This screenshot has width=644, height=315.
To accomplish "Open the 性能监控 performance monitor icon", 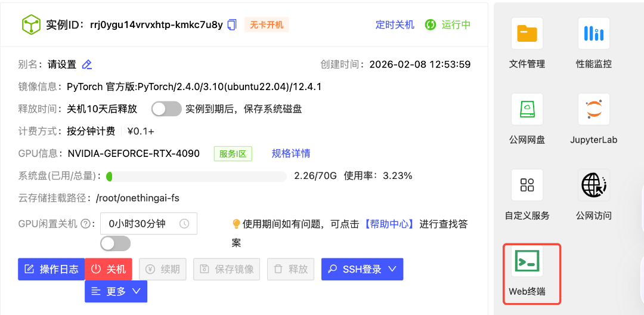I will pos(593,33).
